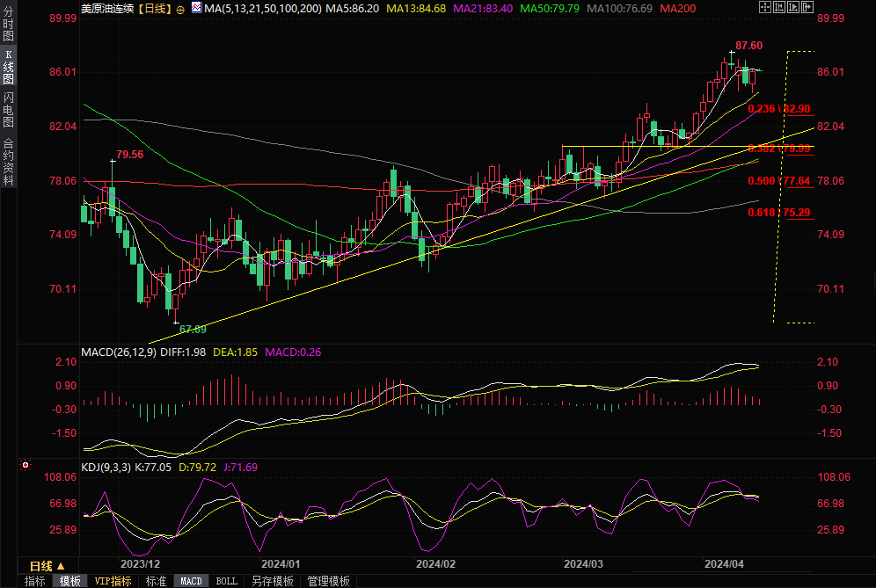Viewport: 876px width, 588px height.
Task: Open the 闪电图 tick chart
Action: tap(8, 110)
